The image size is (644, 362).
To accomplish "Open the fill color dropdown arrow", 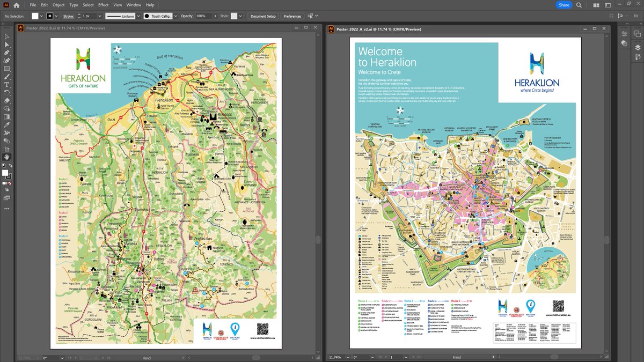I will [x=41, y=16].
